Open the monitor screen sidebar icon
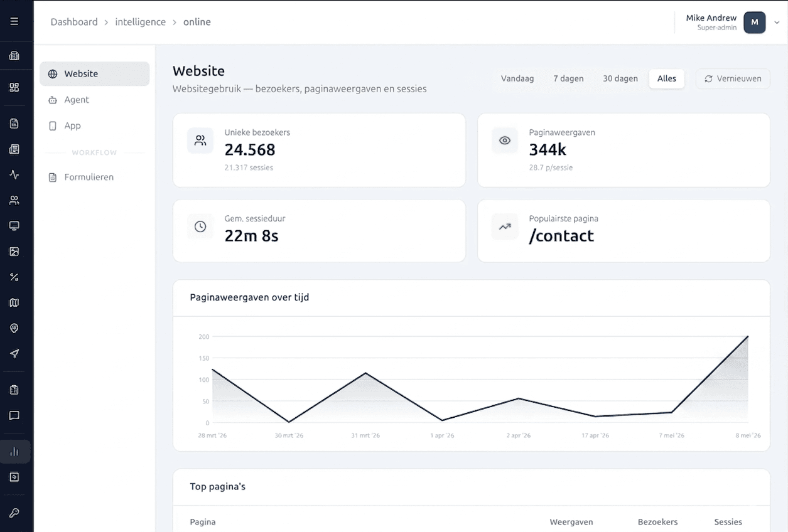 tap(14, 226)
